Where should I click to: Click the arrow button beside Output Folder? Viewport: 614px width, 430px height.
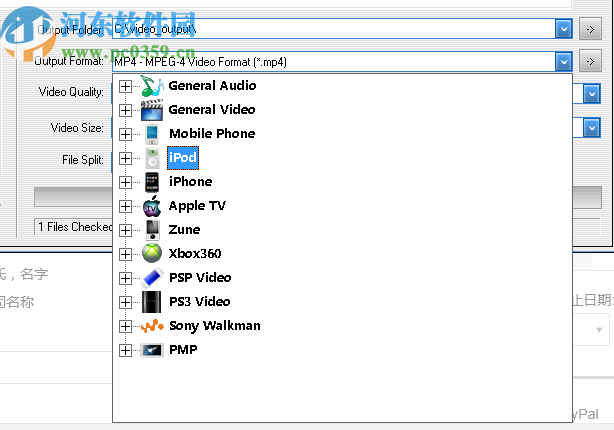591,29
